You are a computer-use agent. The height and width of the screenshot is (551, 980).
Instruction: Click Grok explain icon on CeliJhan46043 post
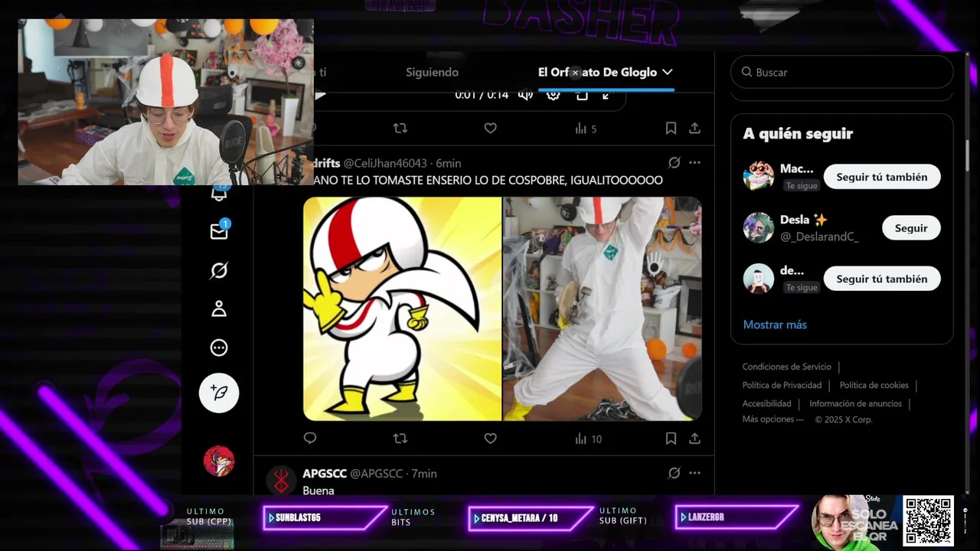(x=675, y=163)
